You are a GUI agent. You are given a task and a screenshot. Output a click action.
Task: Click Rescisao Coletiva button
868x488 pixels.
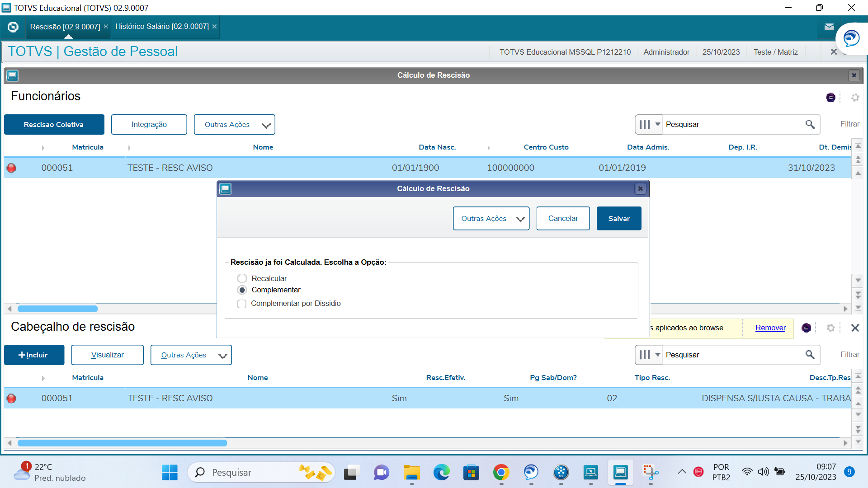tap(54, 125)
